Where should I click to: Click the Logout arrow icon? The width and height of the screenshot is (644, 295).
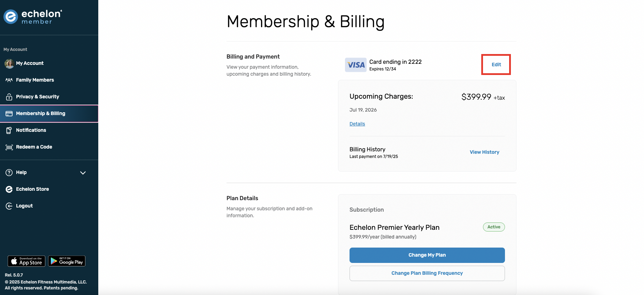pos(9,206)
